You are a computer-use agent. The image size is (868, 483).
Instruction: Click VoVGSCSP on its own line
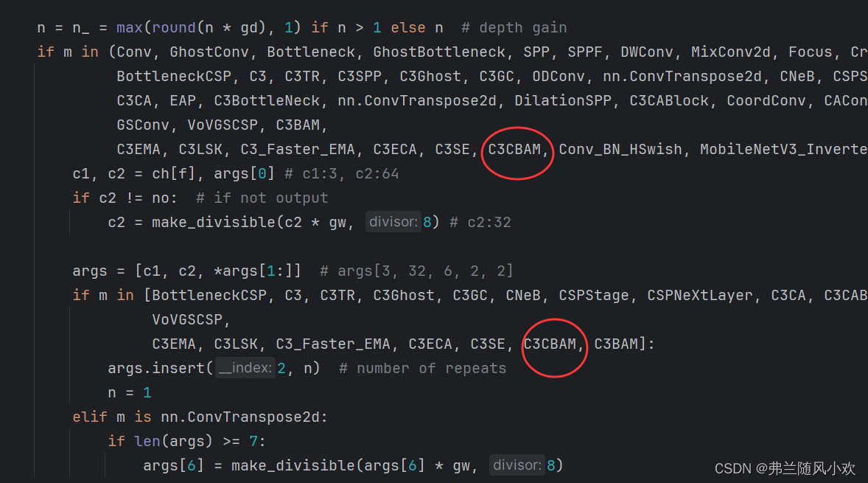pos(187,319)
